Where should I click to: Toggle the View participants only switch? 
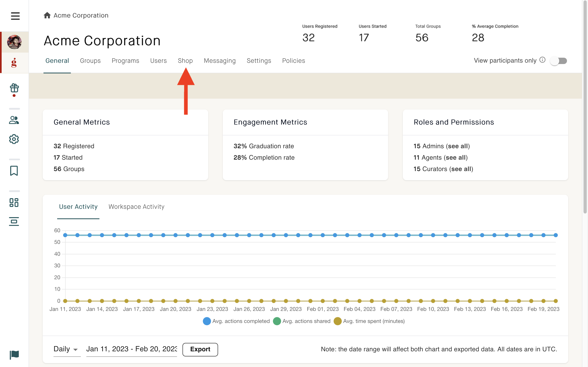pyautogui.click(x=559, y=61)
